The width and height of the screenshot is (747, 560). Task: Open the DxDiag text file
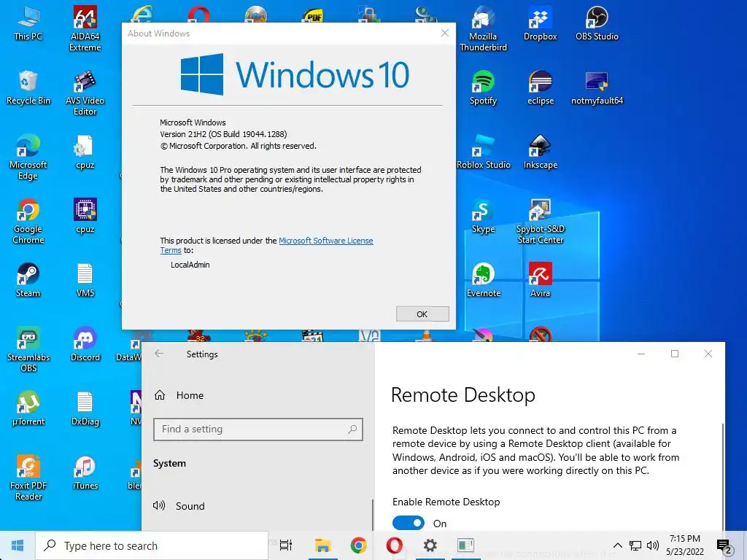(85, 408)
